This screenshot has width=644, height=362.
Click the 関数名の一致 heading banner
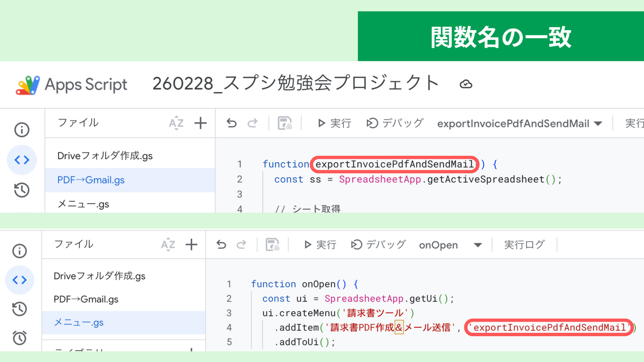click(x=501, y=37)
